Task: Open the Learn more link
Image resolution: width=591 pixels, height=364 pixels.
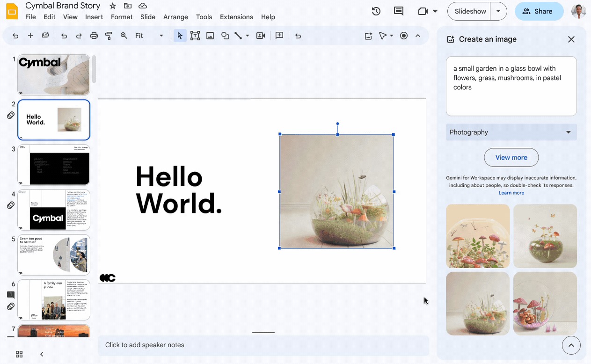Action: [511, 193]
